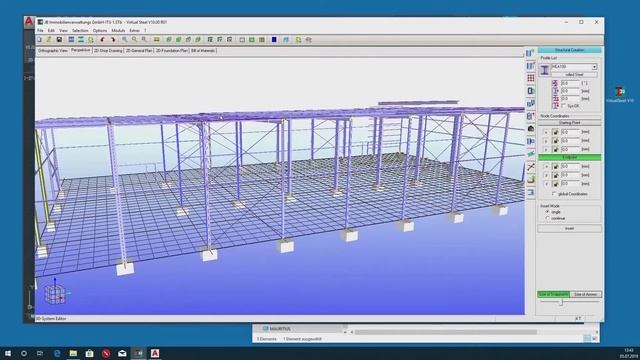Click the I-beam profile icon
Viewport: 640px width, 360px height.
pos(544,70)
